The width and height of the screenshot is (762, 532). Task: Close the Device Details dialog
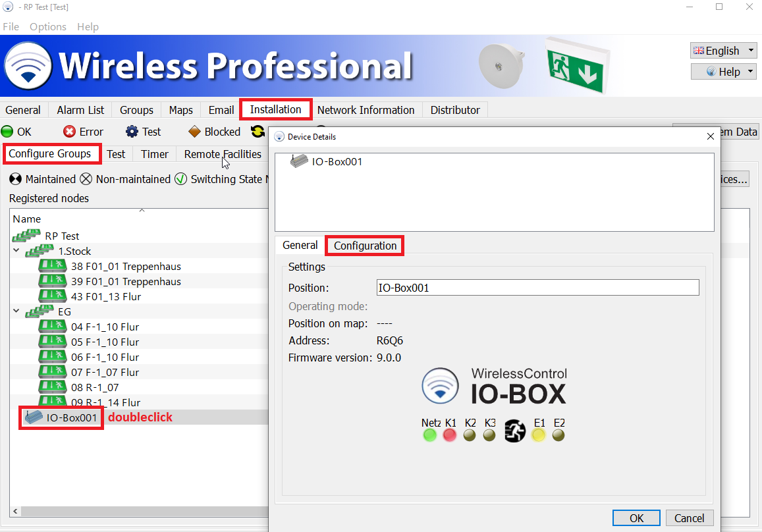pyautogui.click(x=710, y=136)
